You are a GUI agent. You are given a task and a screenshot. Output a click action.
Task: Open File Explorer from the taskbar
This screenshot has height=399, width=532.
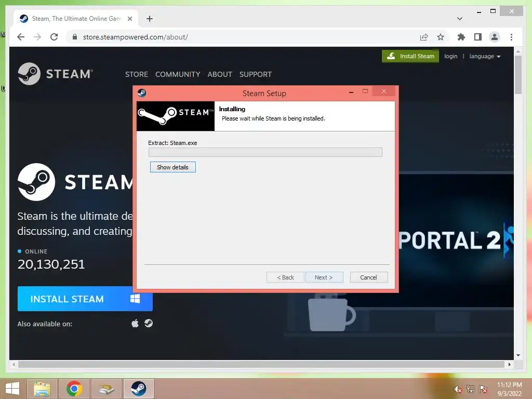click(42, 389)
